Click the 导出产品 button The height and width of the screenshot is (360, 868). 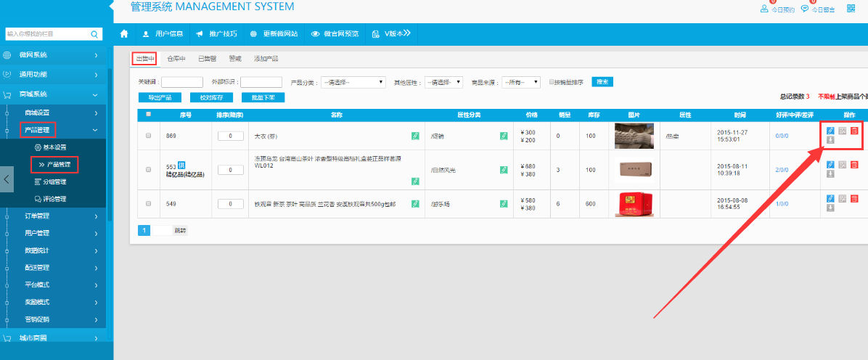coord(159,97)
